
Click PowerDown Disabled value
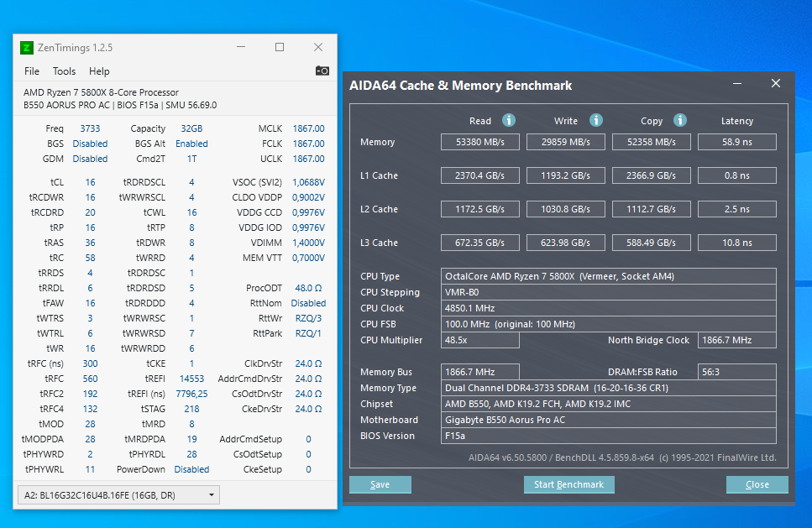click(x=191, y=469)
